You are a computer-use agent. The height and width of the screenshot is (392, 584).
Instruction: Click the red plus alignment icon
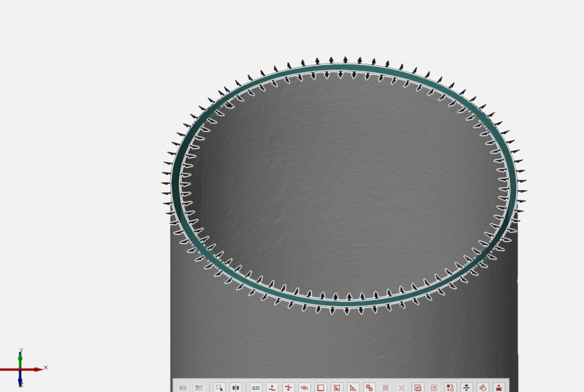click(x=288, y=386)
